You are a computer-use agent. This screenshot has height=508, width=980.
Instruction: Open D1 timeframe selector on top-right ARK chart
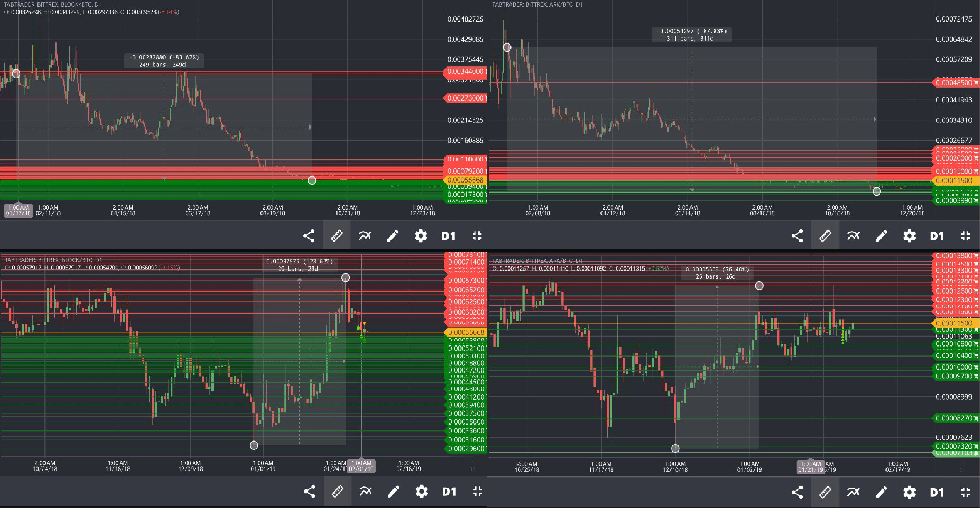click(x=937, y=236)
